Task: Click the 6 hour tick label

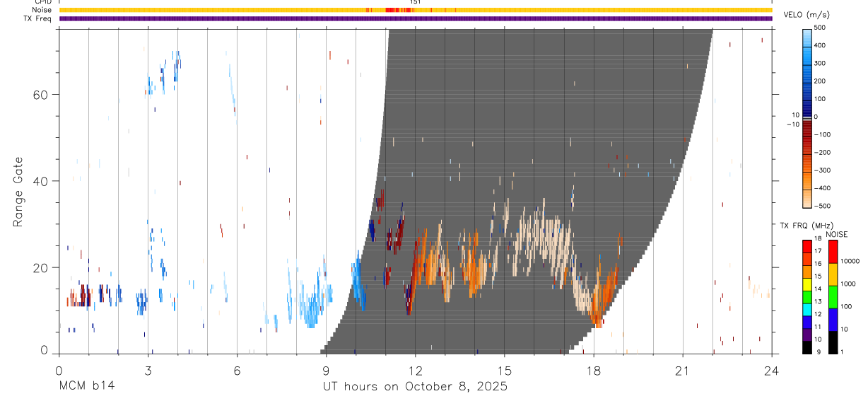Action: [237, 371]
